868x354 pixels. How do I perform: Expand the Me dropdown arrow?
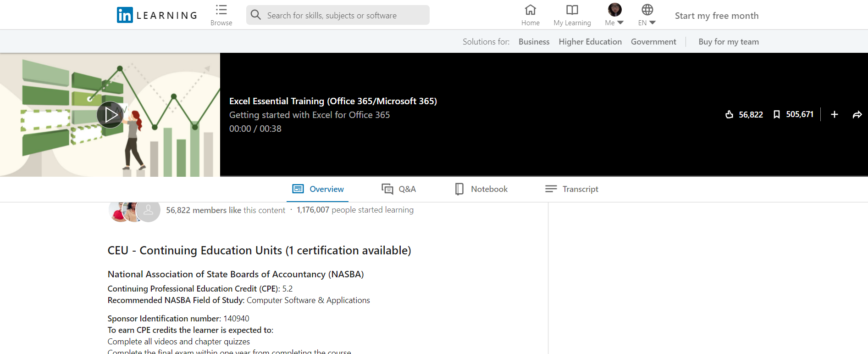(620, 22)
